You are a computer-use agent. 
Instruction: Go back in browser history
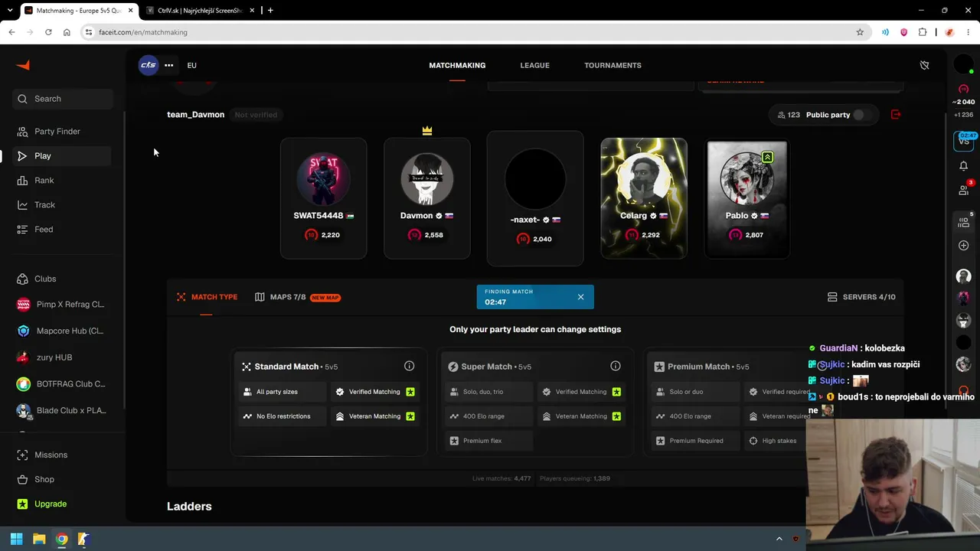pyautogui.click(x=11, y=32)
